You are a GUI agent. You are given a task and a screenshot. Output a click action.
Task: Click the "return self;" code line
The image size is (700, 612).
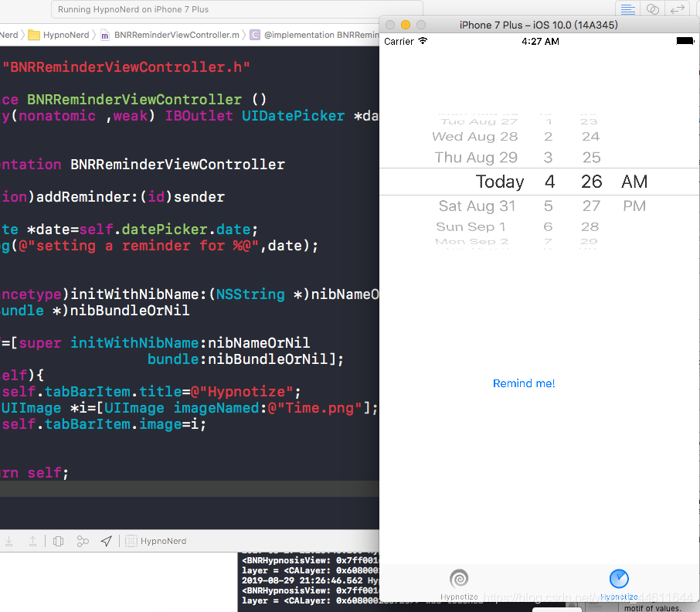34,473
